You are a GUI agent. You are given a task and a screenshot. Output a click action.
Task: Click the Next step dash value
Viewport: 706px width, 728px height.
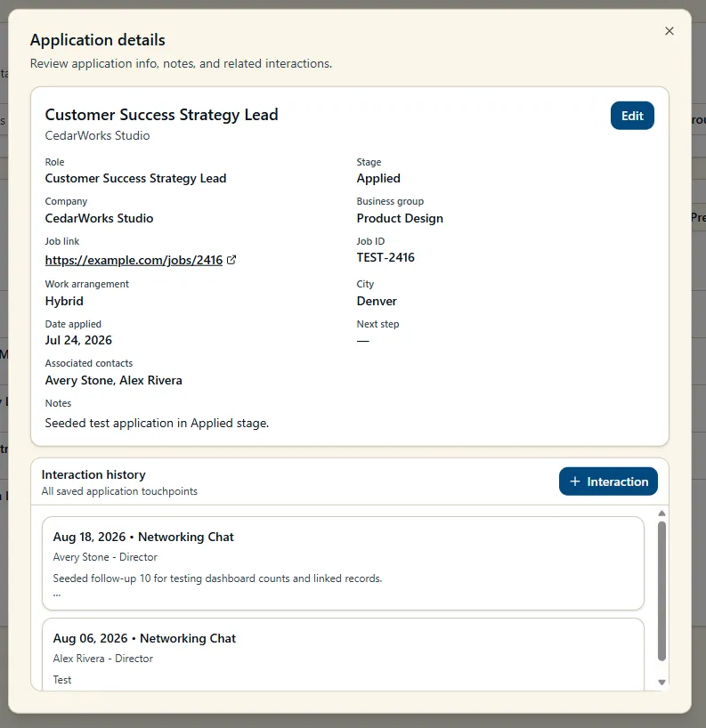pos(362,341)
